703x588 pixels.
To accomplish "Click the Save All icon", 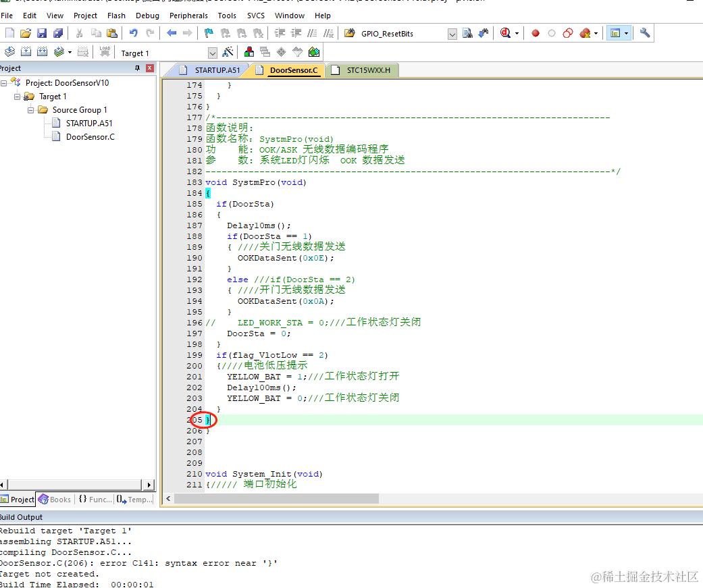I will coord(58,33).
